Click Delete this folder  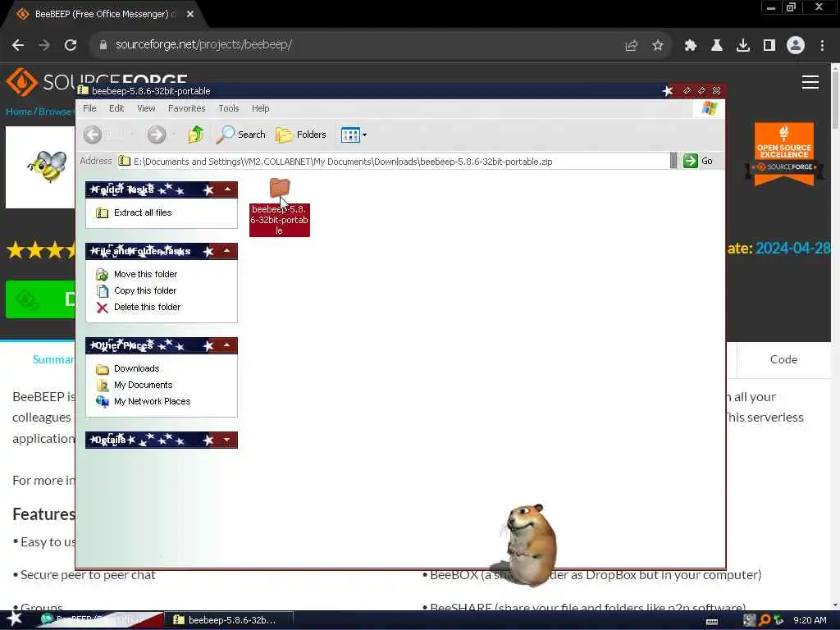coord(147,307)
